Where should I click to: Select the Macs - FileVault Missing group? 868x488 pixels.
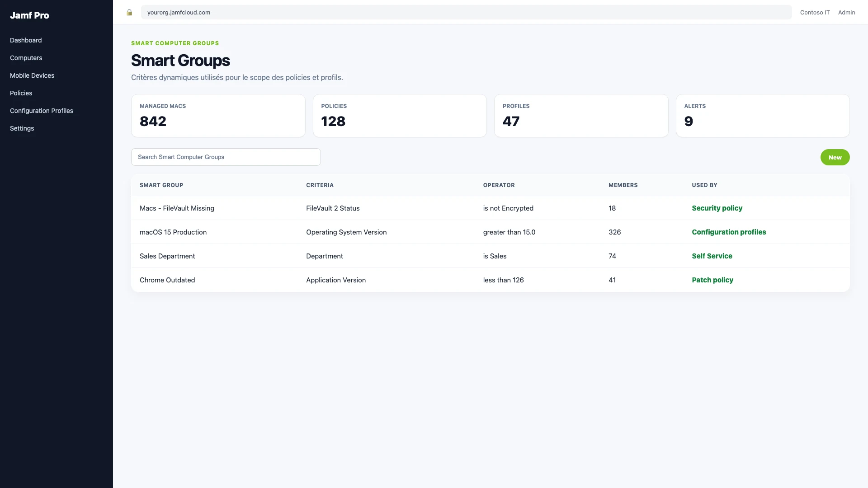coord(177,208)
